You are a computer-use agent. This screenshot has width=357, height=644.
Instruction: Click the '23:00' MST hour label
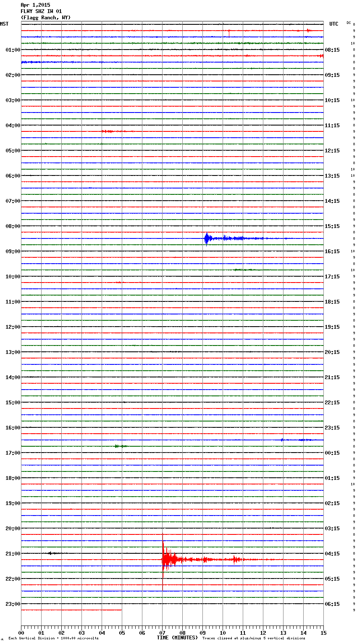click(x=13, y=604)
